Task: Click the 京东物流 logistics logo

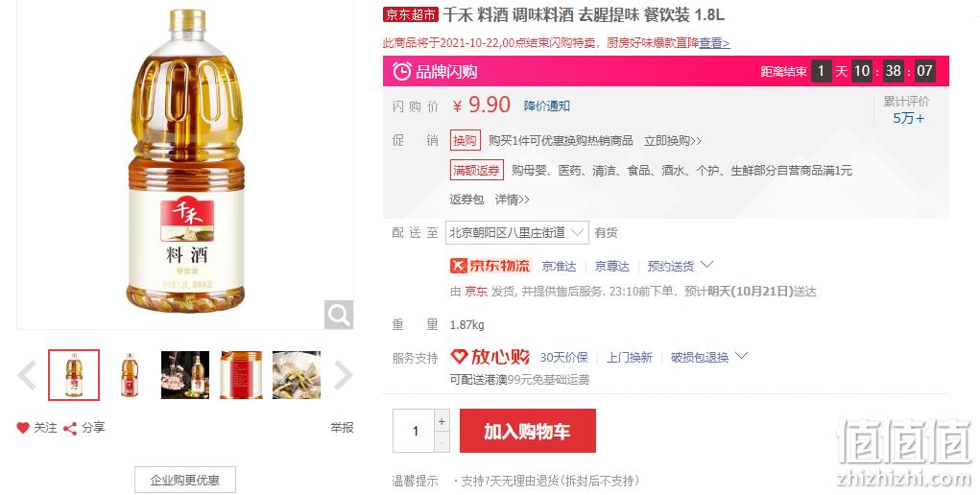Action: coord(490,267)
